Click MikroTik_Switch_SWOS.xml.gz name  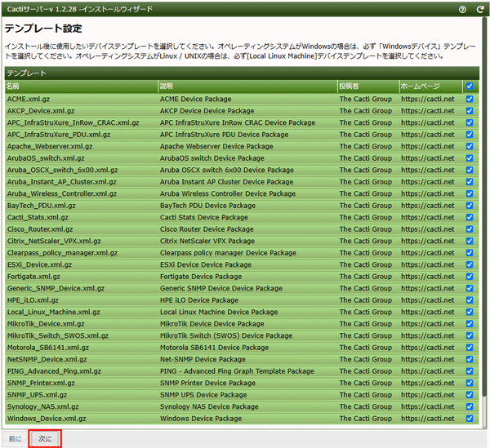[58, 335]
